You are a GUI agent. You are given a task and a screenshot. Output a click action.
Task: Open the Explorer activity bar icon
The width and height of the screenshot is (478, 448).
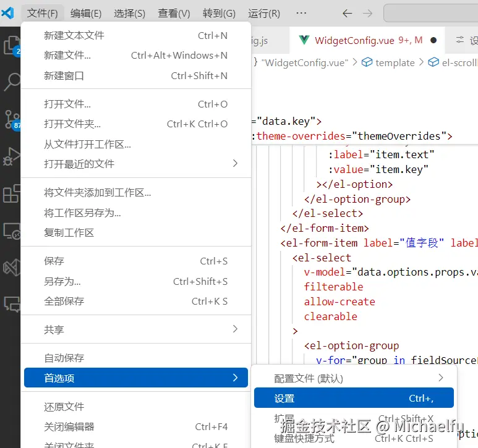click(x=11, y=45)
